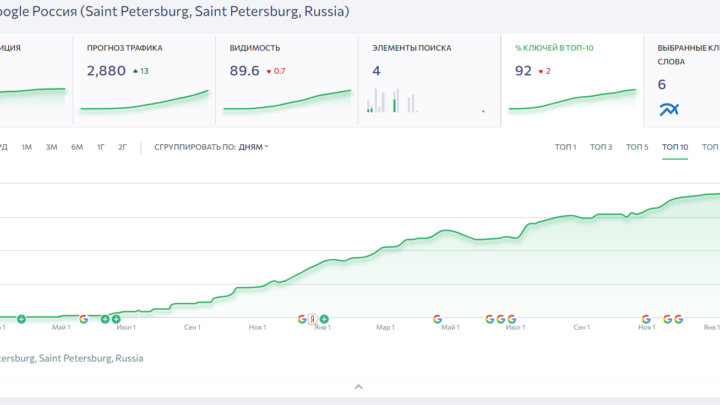Select the % ключей в ТОП-10 card
720x405 pixels.
click(572, 80)
